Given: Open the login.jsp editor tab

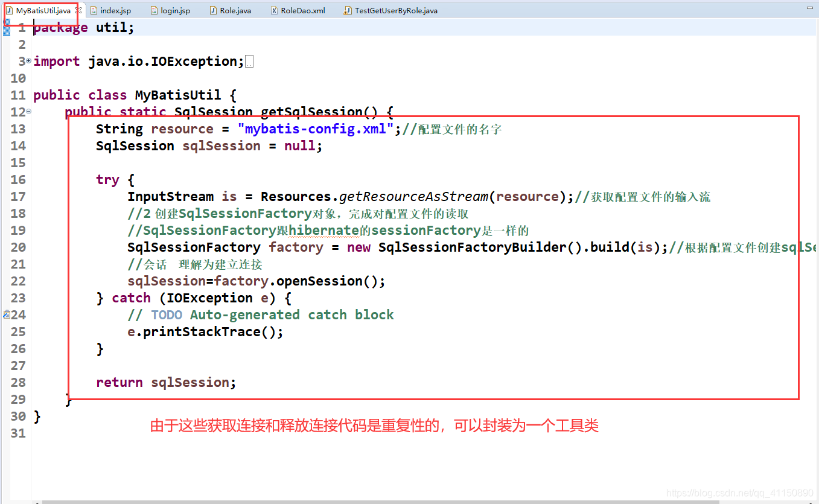Looking at the screenshot, I should tap(170, 10).
